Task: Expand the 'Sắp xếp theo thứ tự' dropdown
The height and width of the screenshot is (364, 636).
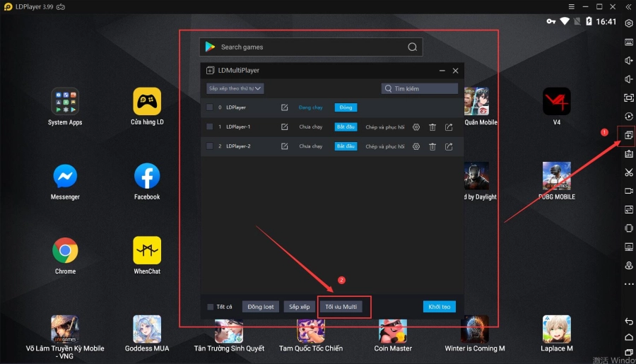Action: click(x=235, y=89)
